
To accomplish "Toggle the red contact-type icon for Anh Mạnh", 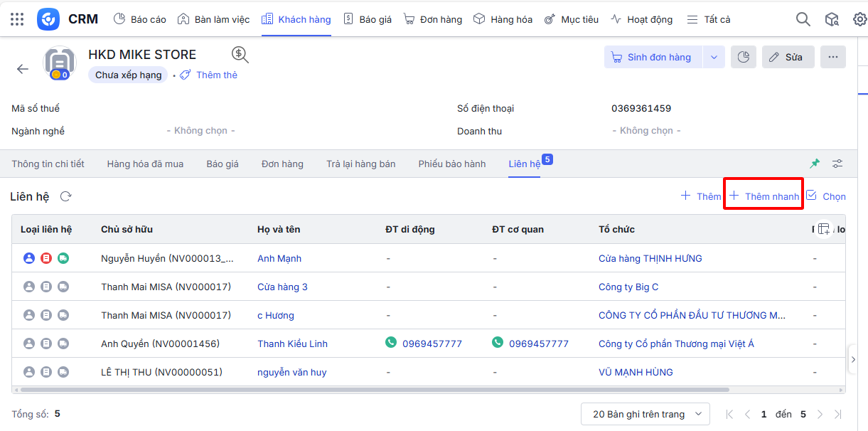I will [x=46, y=258].
